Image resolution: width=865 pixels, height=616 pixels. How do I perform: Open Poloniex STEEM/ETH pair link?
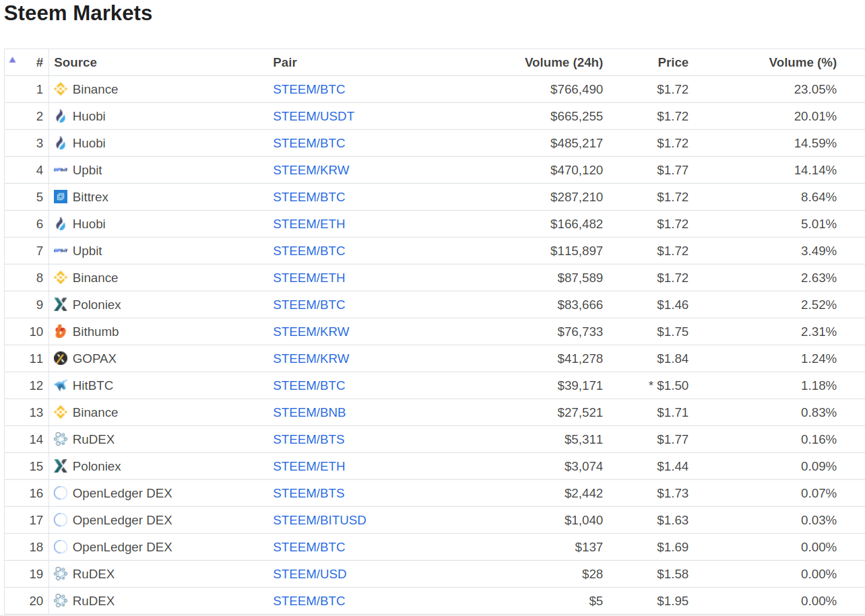(309, 467)
